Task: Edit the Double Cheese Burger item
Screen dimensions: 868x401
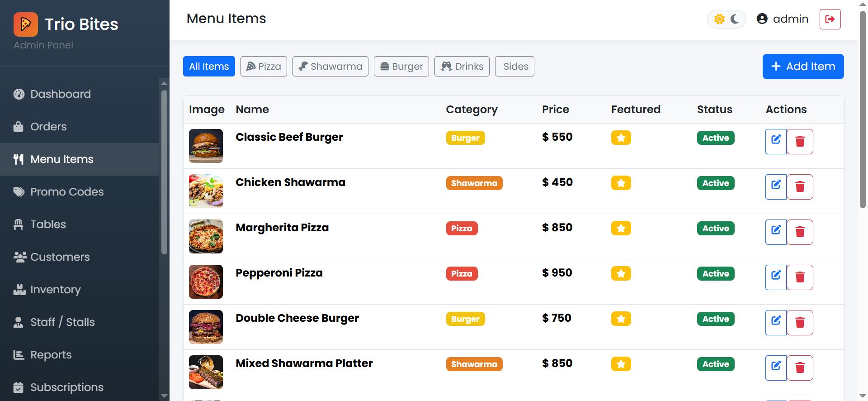Action: (776, 322)
